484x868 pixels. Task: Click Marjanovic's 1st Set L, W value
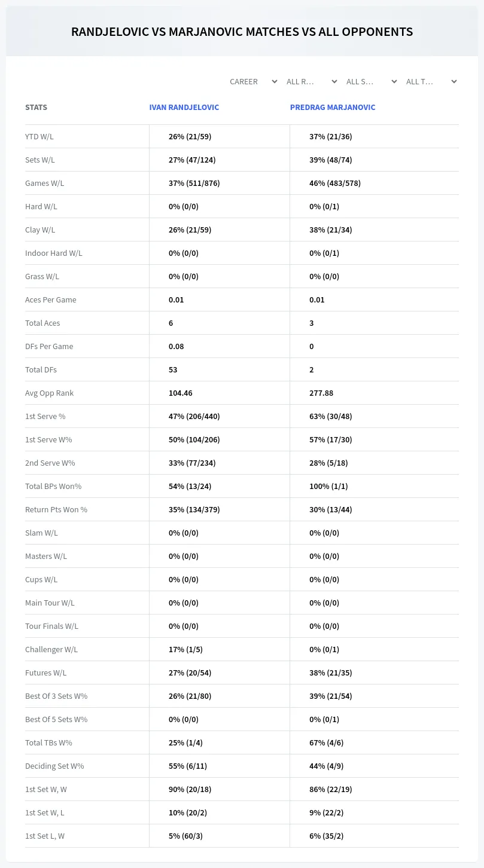pos(326,836)
